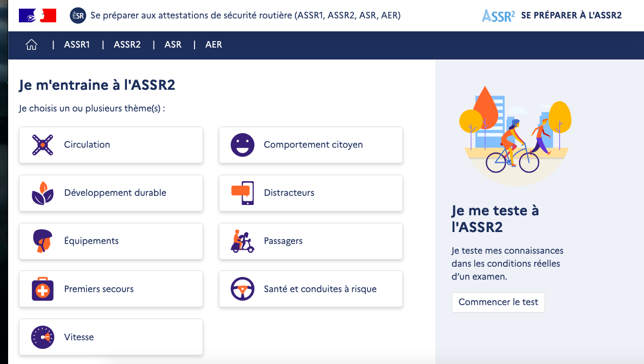Screen dimensions: 644x364
Task: Click the Comportement citoyen smiley icon
Action: coord(242,145)
